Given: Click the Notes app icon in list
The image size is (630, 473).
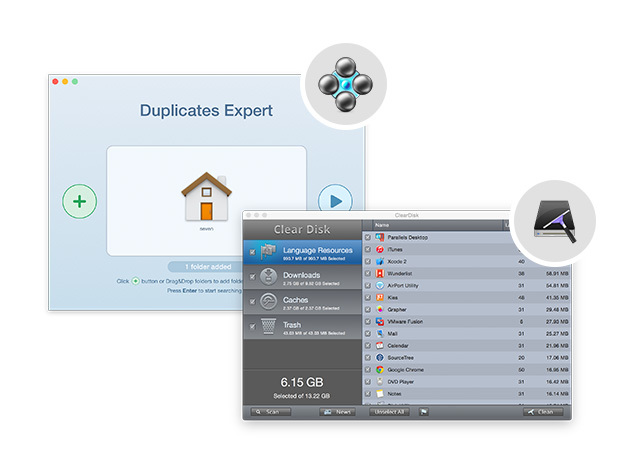Looking at the screenshot, I should [380, 393].
